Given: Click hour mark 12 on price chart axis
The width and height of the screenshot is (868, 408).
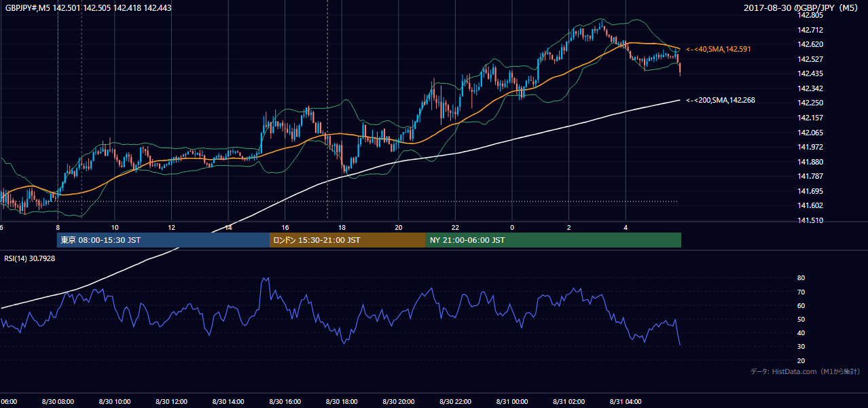Looking at the screenshot, I should [172, 228].
